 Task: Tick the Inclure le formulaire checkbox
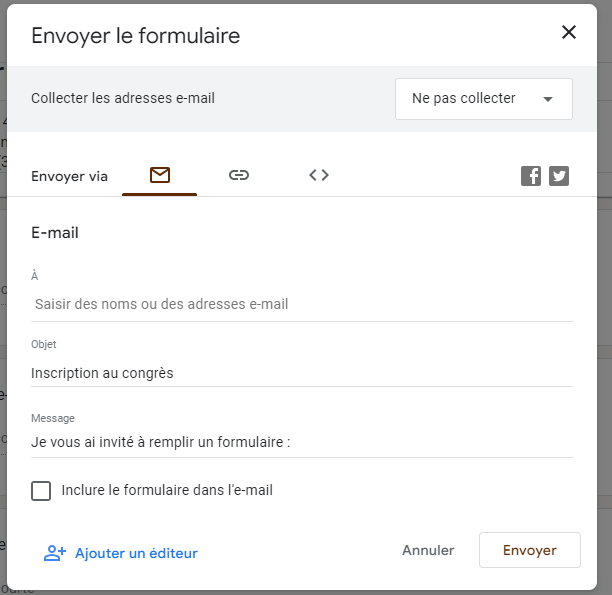41,491
